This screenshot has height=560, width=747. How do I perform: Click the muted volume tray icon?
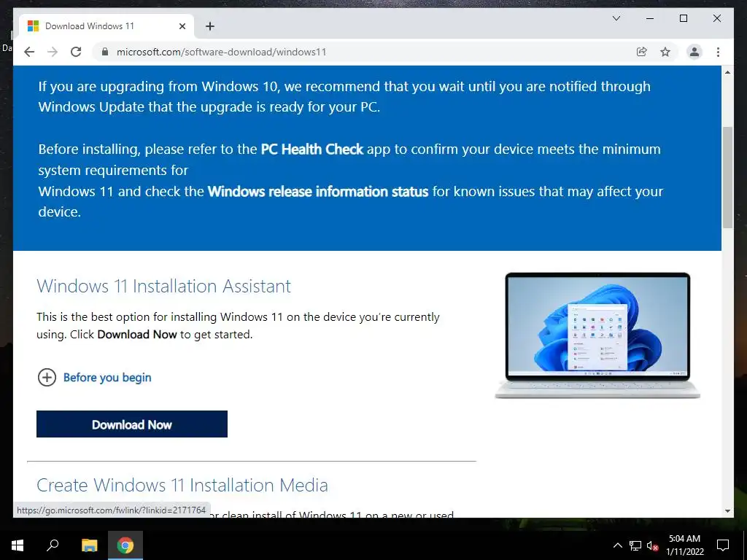click(x=652, y=545)
